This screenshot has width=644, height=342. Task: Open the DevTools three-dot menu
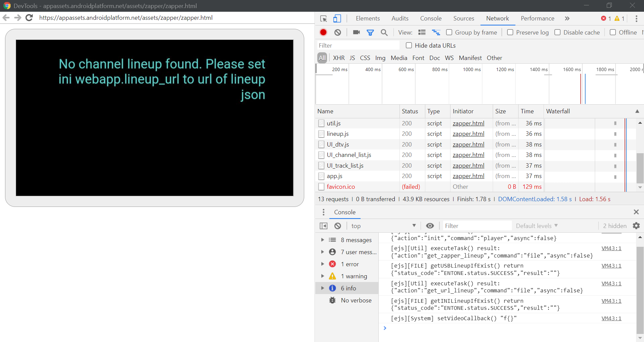pos(636,19)
